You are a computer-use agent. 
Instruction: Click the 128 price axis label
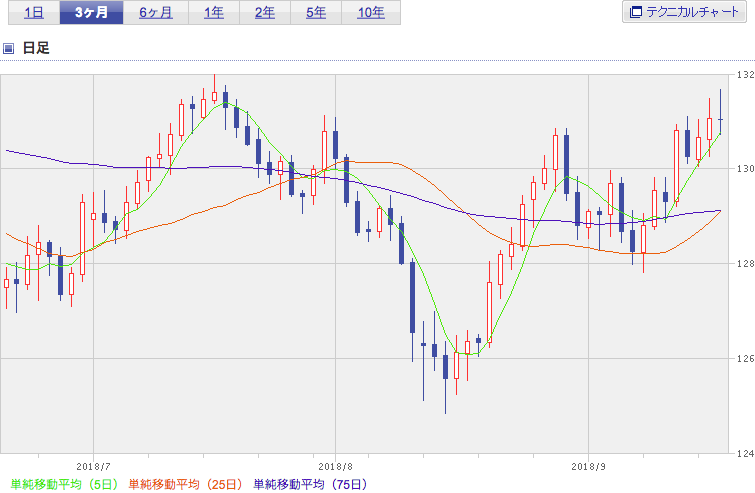pos(745,263)
